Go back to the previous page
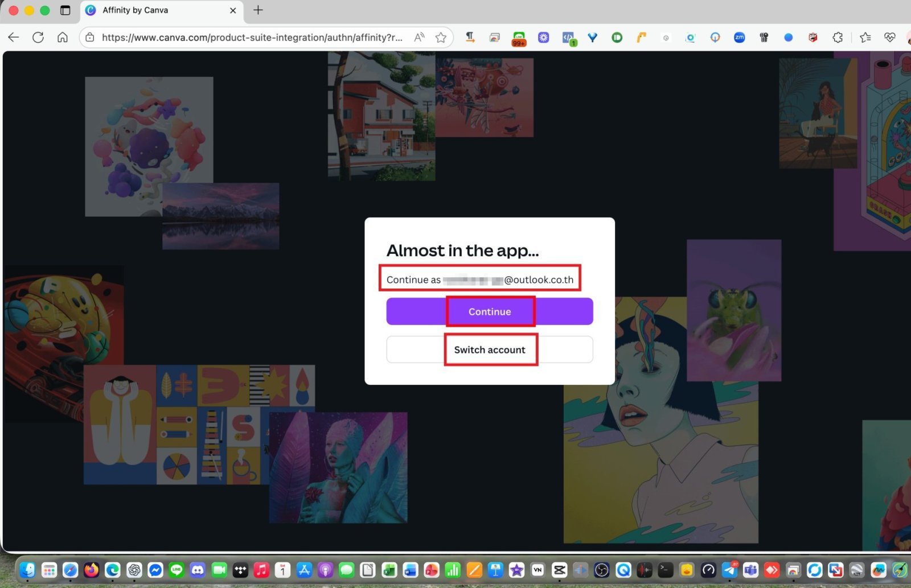This screenshot has height=588, width=911. point(14,38)
